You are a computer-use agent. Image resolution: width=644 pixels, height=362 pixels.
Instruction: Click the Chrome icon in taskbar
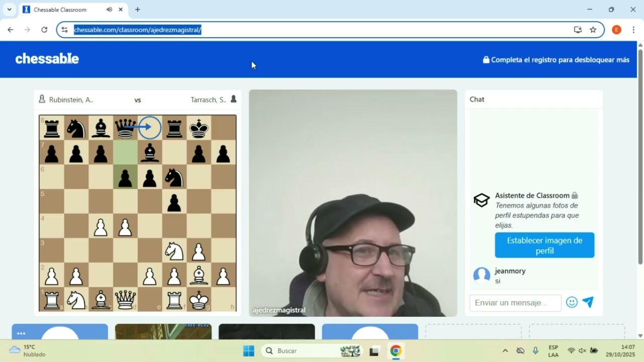396,351
